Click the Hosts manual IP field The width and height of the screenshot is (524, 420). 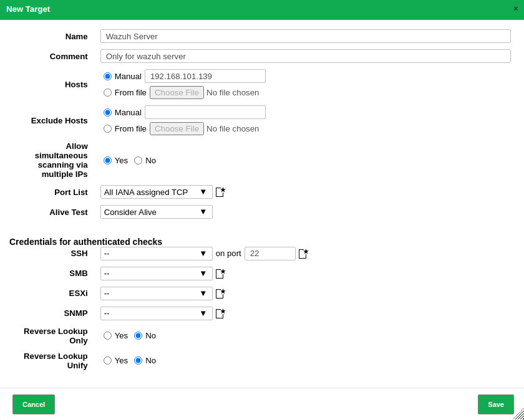point(205,76)
